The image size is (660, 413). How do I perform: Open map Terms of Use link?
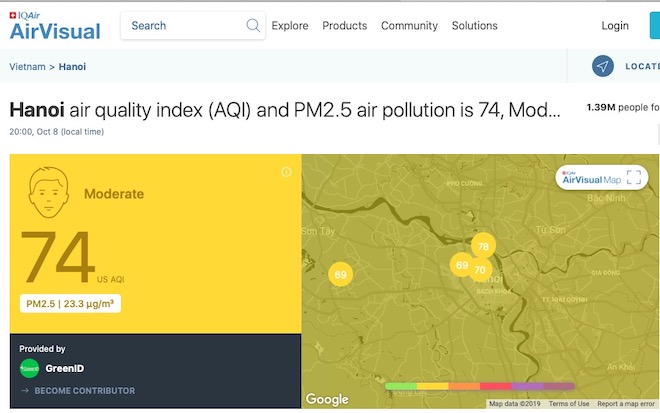568,404
